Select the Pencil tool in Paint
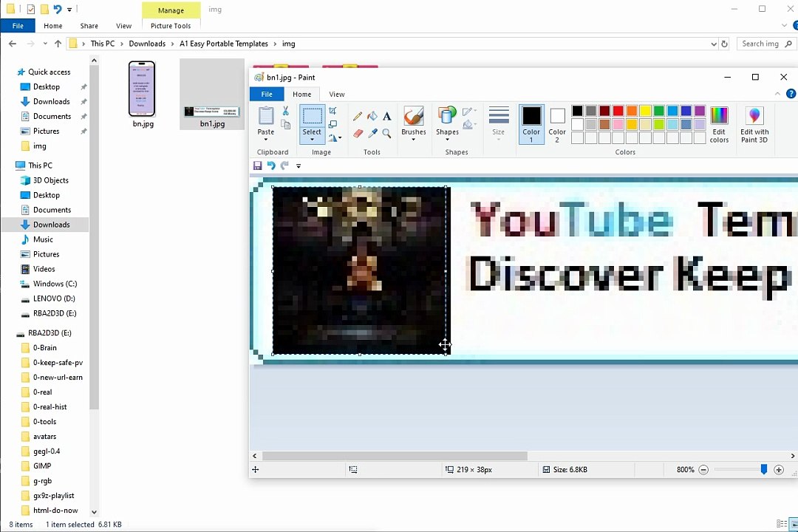798x532 pixels. [x=358, y=116]
